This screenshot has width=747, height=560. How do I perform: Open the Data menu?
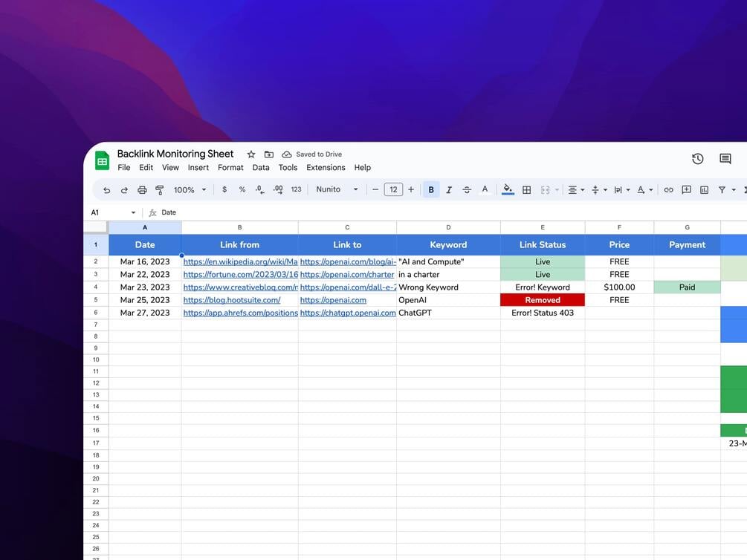click(261, 168)
